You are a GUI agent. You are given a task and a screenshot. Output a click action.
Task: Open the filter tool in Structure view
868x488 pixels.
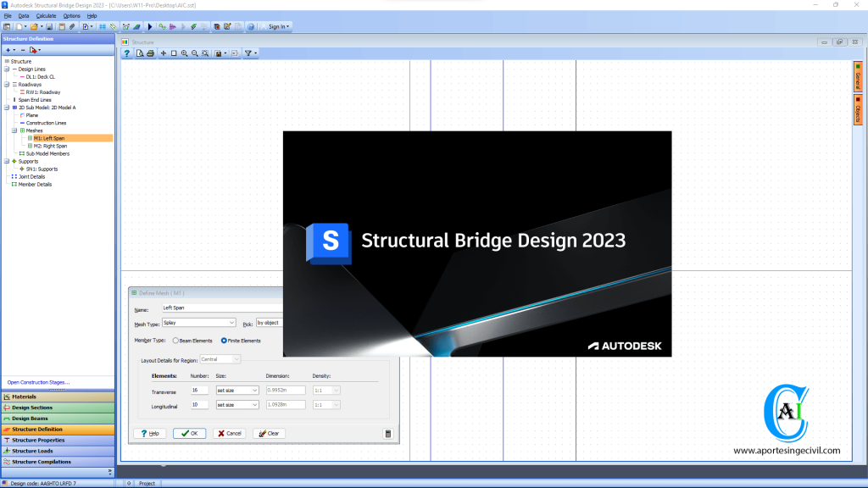click(246, 53)
